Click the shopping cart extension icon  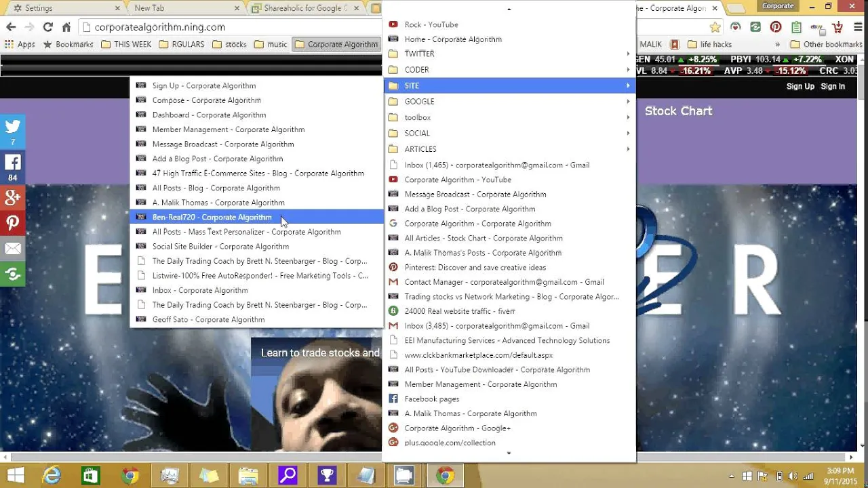pyautogui.click(x=837, y=27)
